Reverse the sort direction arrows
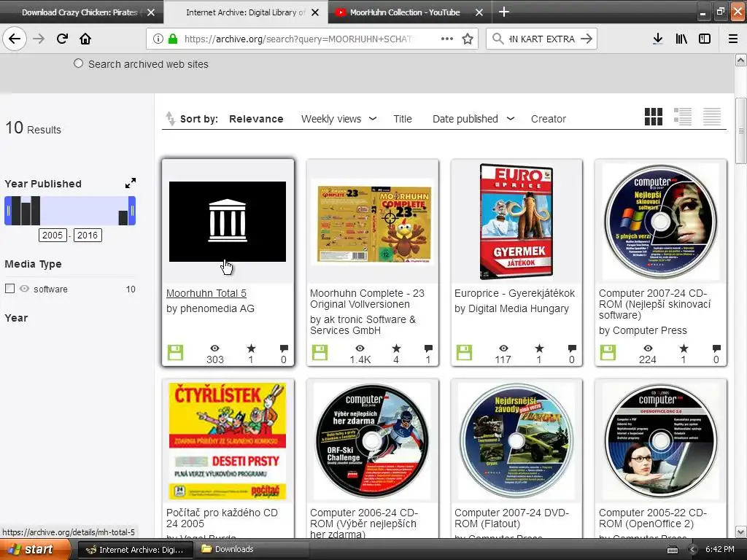The image size is (747, 560). pyautogui.click(x=170, y=118)
